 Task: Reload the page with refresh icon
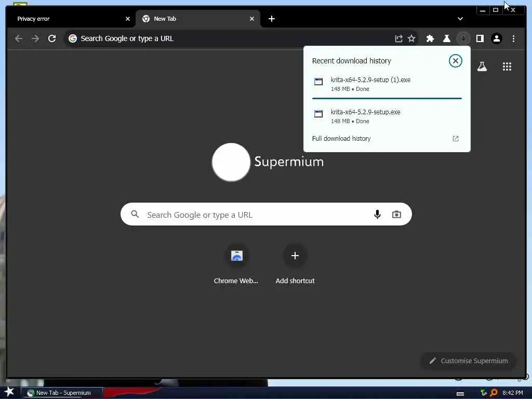(52, 38)
